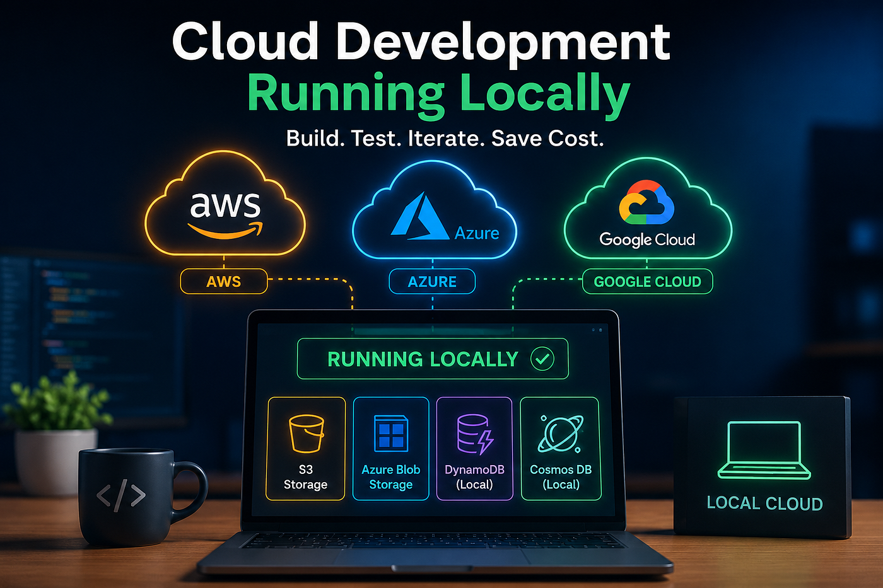Click the Azure triangle logo in the blue cloud
The image size is (883, 588).
coord(420,216)
